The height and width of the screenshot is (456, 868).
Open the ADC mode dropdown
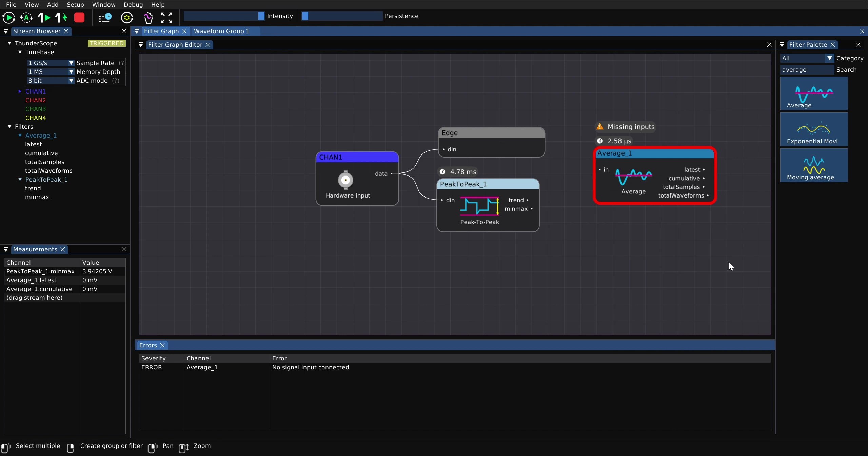[x=51, y=81]
